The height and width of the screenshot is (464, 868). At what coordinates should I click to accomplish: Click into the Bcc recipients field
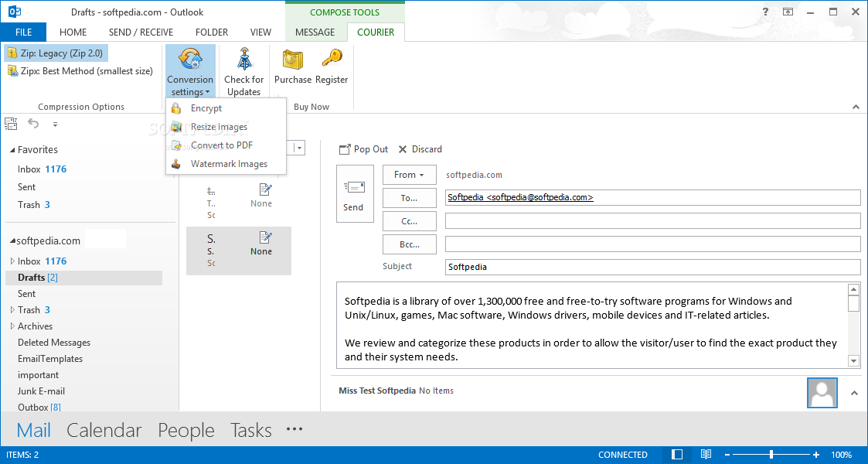[652, 244]
